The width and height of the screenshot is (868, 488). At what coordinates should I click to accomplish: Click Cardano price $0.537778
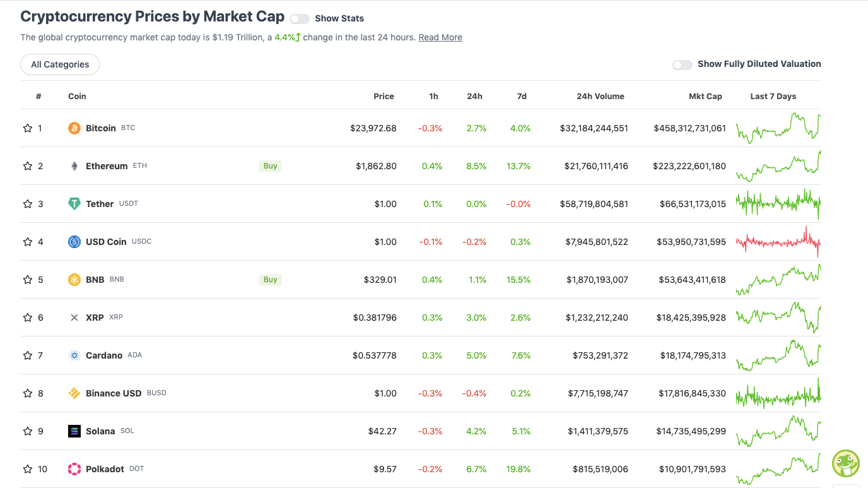375,355
